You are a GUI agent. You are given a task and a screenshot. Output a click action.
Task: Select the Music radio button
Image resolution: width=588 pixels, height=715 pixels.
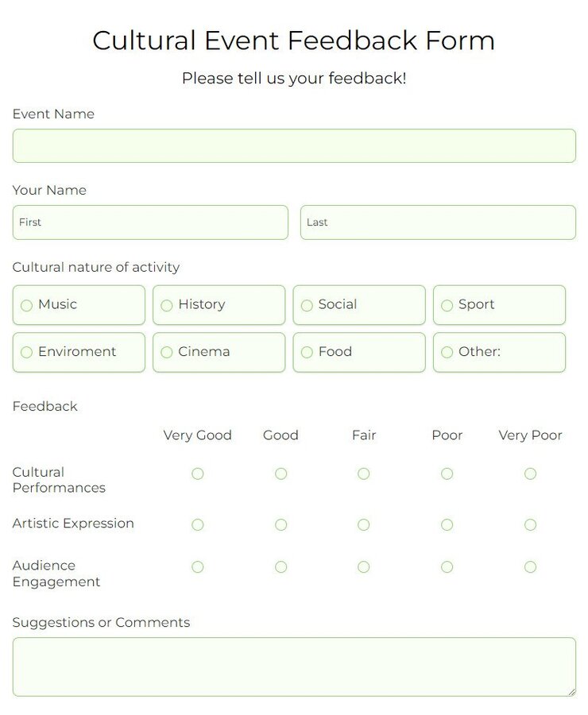point(26,305)
